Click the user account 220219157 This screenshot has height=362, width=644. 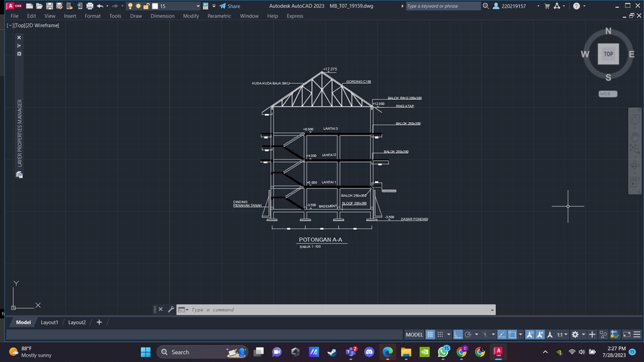[x=510, y=6]
